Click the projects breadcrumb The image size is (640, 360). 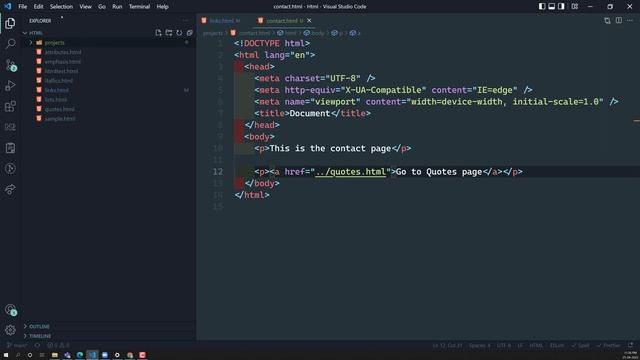213,33
